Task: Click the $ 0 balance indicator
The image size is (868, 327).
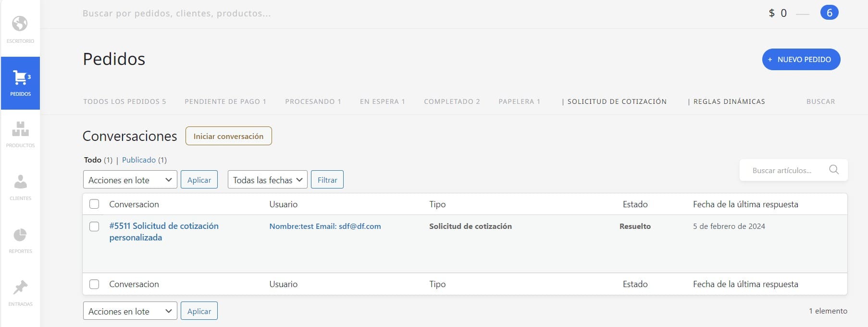Action: [x=778, y=13]
